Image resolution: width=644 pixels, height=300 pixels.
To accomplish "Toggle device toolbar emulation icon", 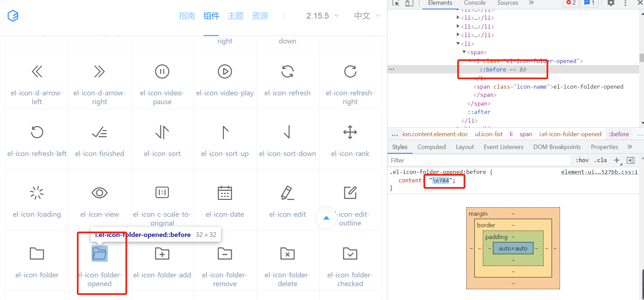I will [409, 3].
